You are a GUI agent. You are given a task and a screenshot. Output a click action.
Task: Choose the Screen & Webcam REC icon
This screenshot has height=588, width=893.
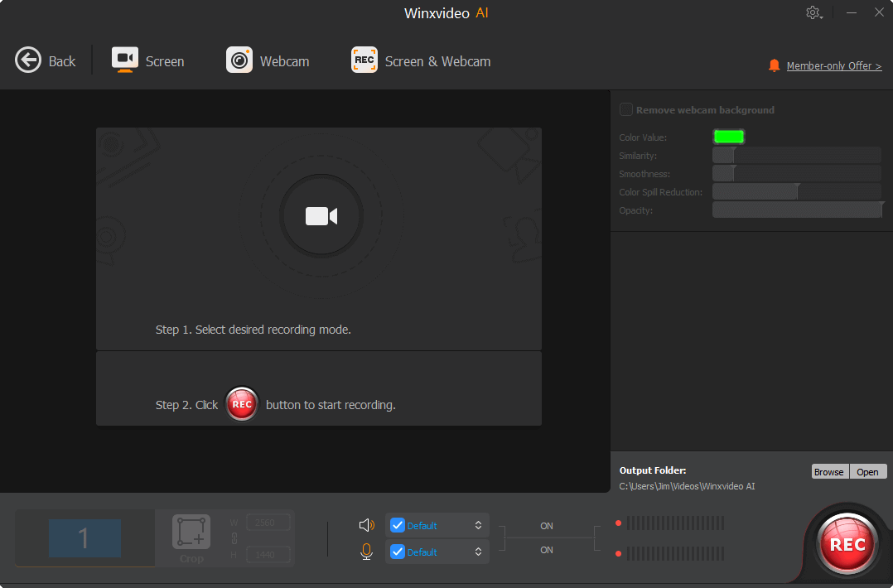[x=364, y=60]
